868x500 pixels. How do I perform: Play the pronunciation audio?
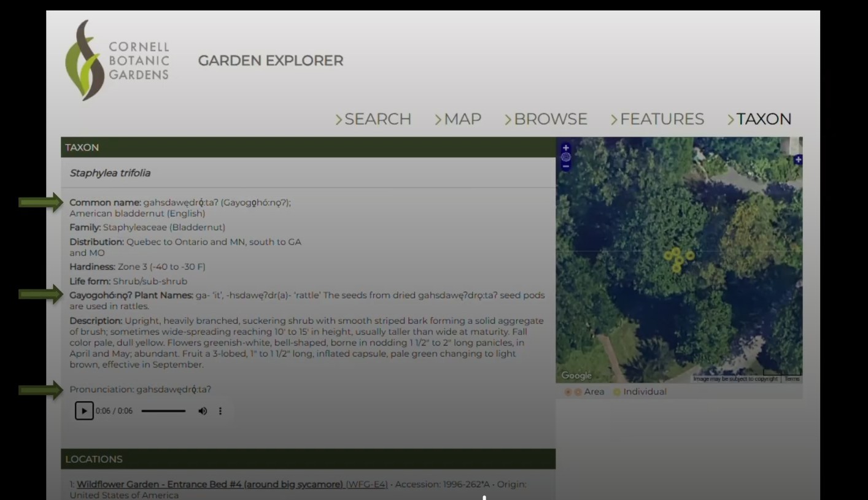[x=84, y=410]
